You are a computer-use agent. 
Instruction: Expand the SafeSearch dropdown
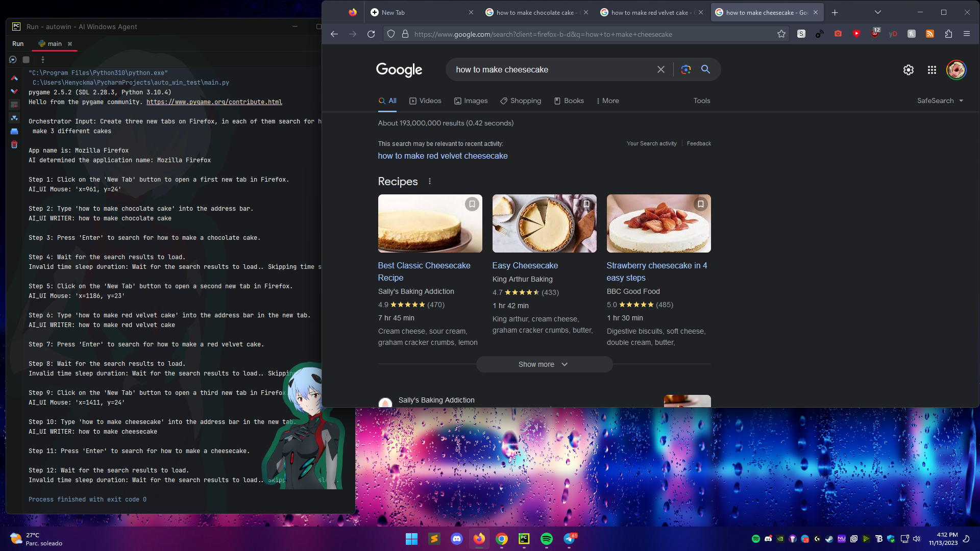tap(940, 101)
